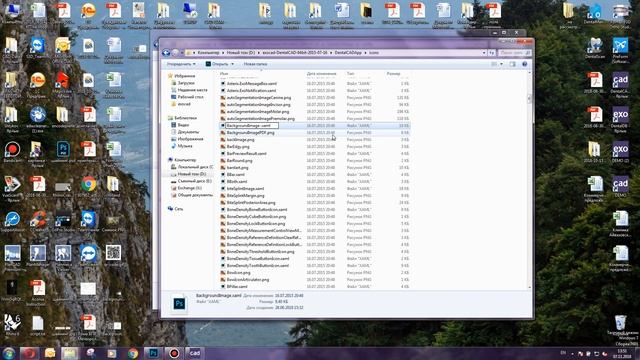Screen dimensions: 640x360
Task: Sort by Дата изменения column header
Action: pos(321,73)
